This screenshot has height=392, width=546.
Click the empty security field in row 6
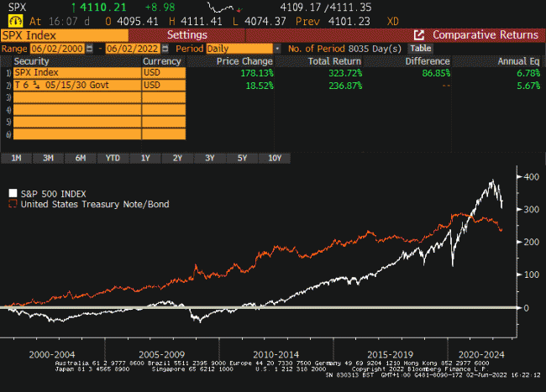tap(77, 134)
